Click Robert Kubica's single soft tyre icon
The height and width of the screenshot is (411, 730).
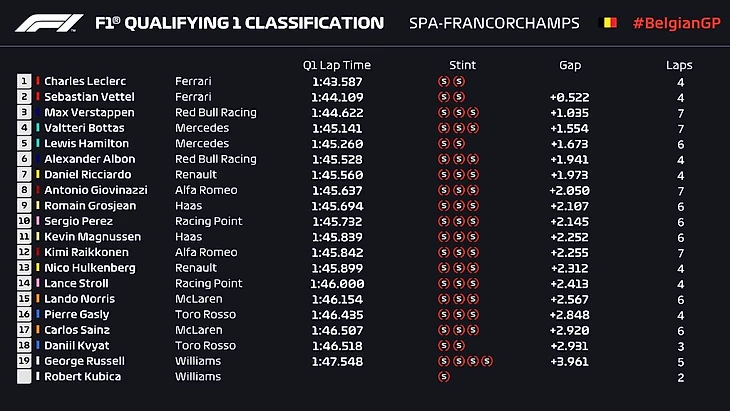pos(444,377)
